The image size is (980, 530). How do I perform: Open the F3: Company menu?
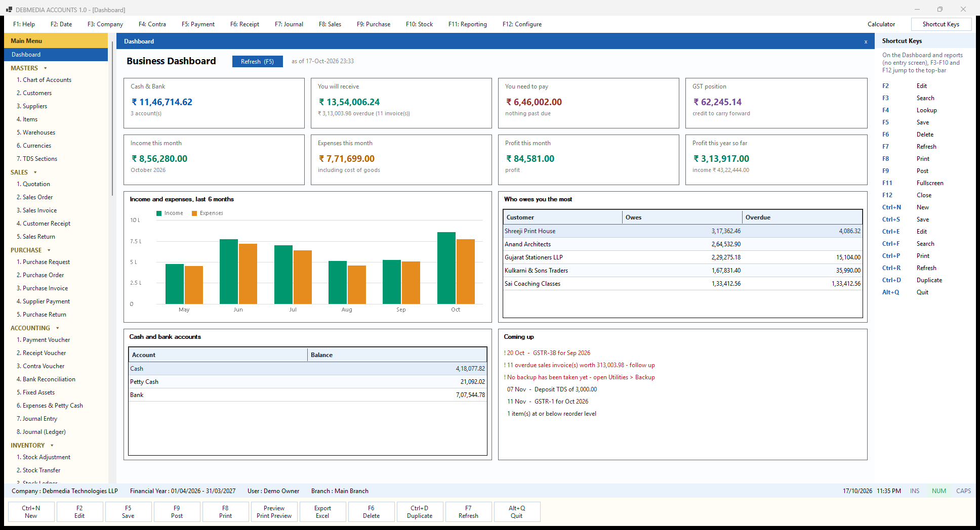[x=105, y=24]
